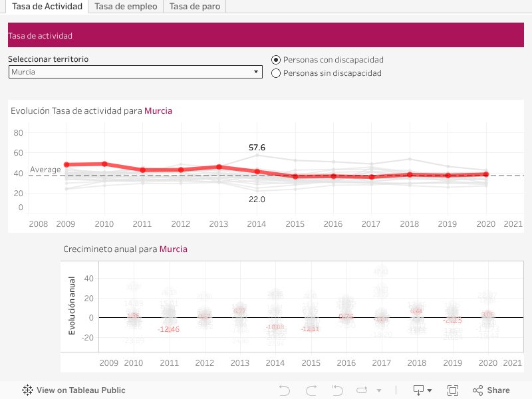The height and width of the screenshot is (399, 532).
Task: Select Personas sin discapacidad radio button
Action: click(277, 73)
